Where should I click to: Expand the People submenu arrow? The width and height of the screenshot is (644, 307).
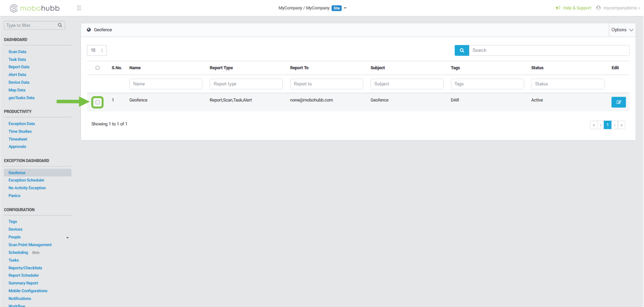[68, 237]
